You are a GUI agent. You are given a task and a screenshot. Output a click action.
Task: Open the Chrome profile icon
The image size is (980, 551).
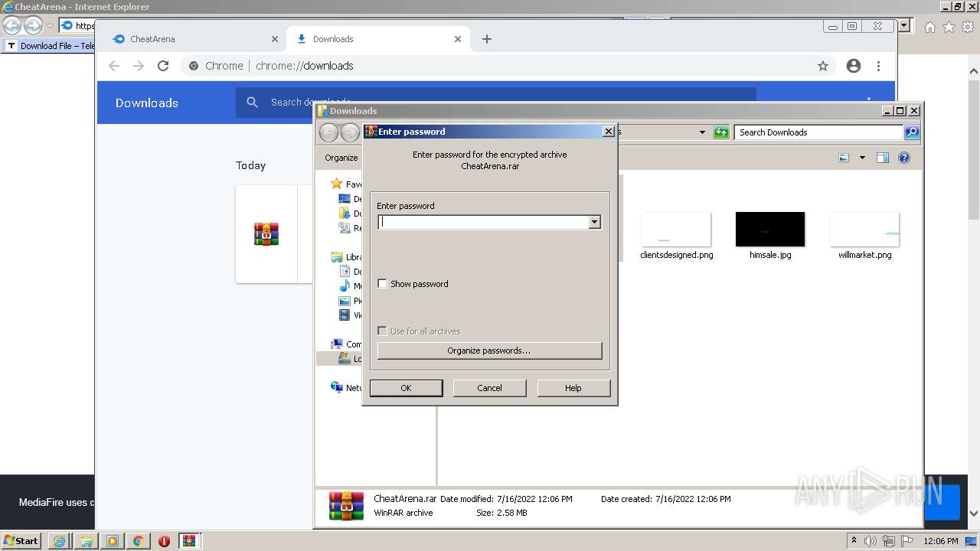point(854,66)
